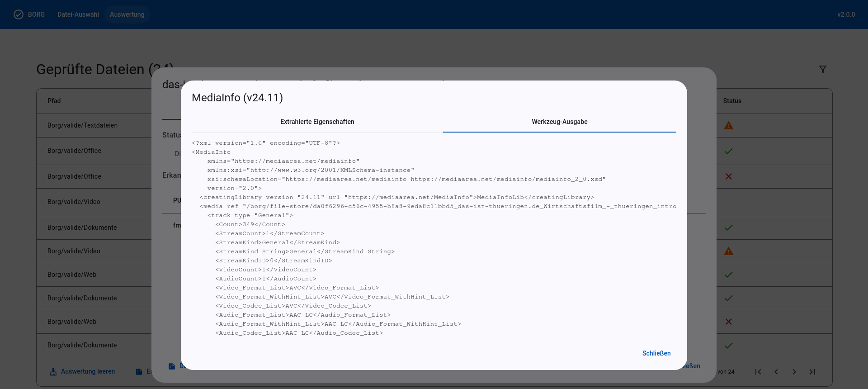
Task: Click the filter funnel icon
Action: pyautogui.click(x=823, y=69)
